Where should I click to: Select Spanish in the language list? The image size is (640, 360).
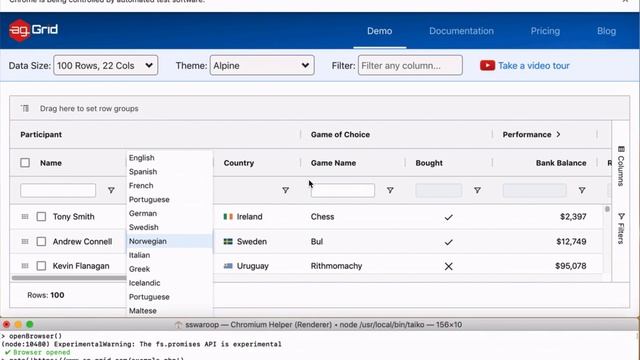pos(143,172)
